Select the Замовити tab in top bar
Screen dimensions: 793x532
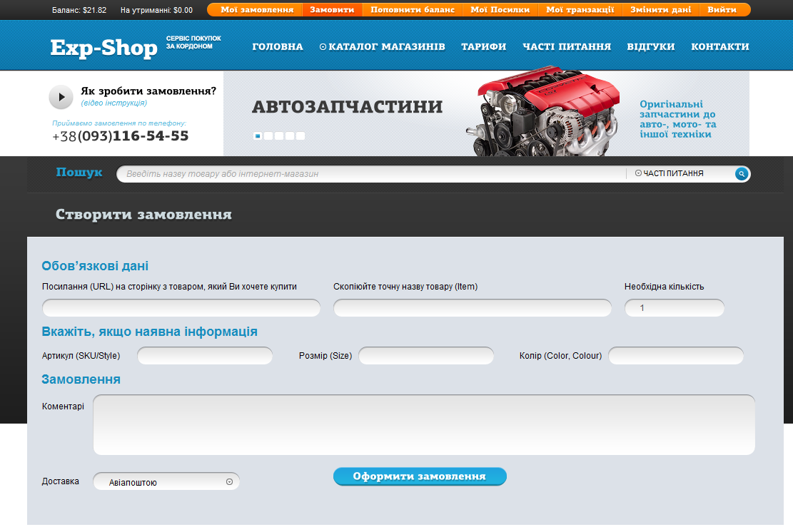tap(333, 9)
